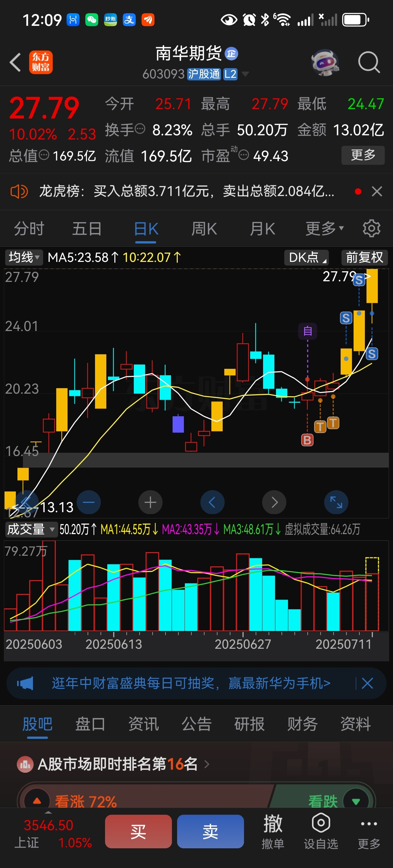Select the 月K tab
The height and width of the screenshot is (868, 393).
point(262,228)
